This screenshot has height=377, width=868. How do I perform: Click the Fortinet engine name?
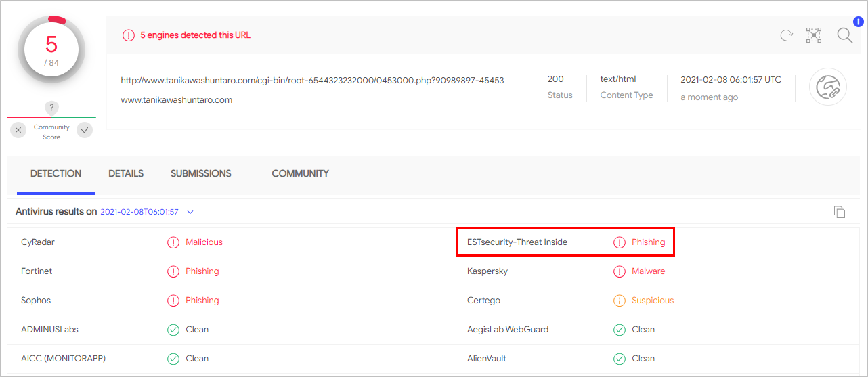37,271
